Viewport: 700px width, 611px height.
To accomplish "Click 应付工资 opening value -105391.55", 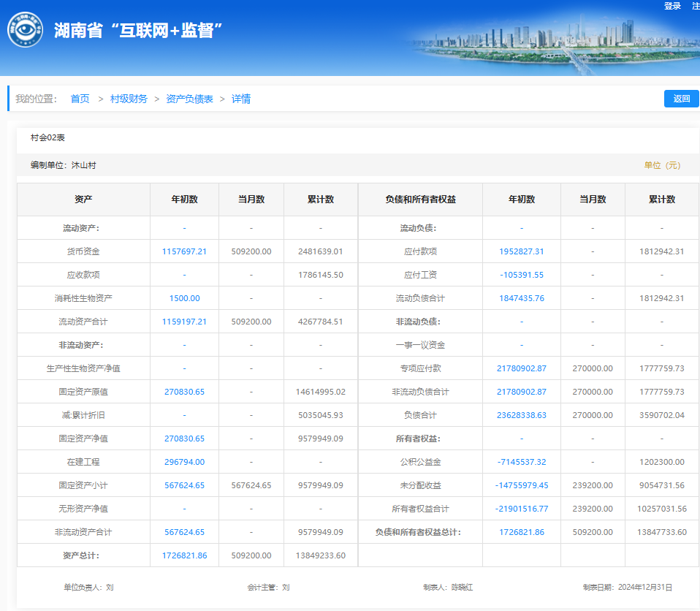I will 522,275.
